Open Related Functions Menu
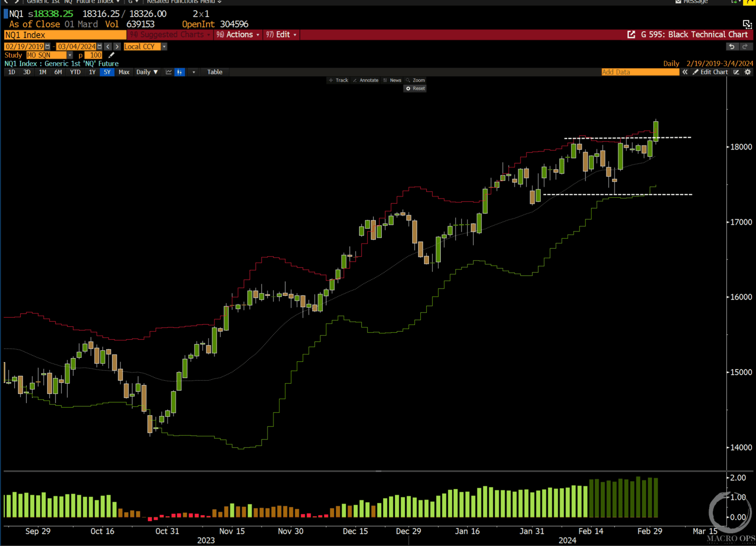Screen dimensions: 756x546 (184, 2)
